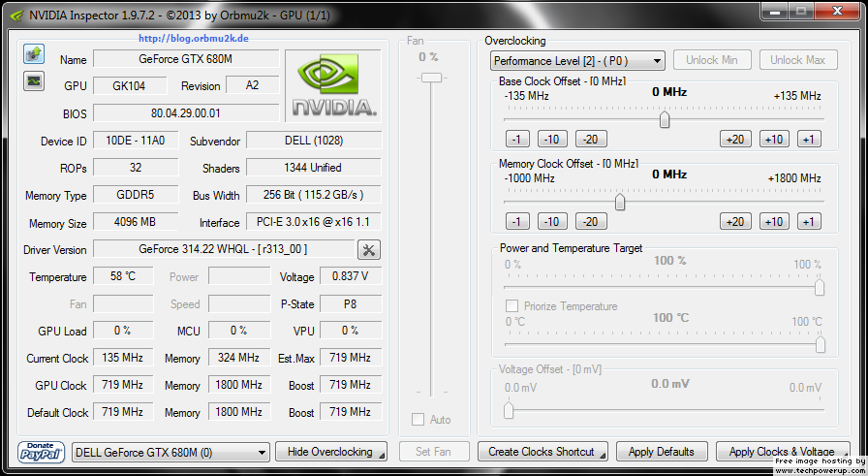Click Base Clock Offset +10 button
Screen dimensions: 868x476
774,139
